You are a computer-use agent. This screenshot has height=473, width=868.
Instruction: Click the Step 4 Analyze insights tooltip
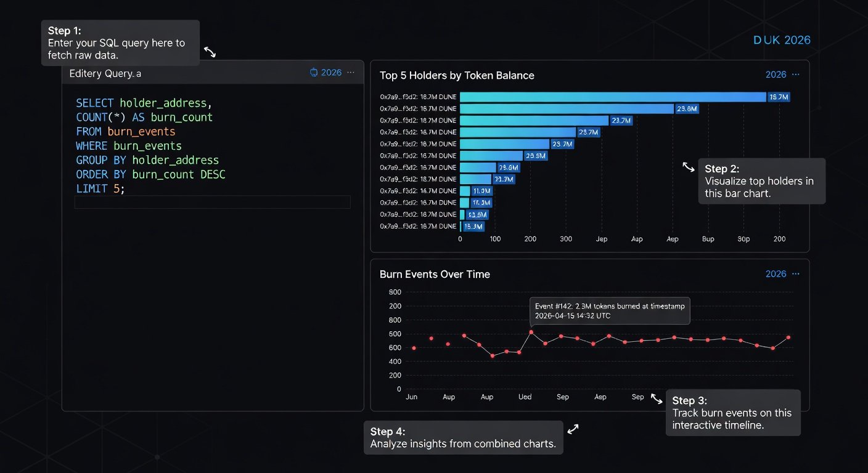pos(463,438)
